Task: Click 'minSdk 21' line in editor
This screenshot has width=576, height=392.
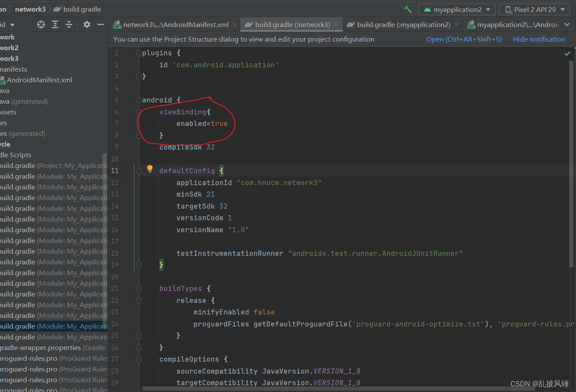Action: click(195, 194)
